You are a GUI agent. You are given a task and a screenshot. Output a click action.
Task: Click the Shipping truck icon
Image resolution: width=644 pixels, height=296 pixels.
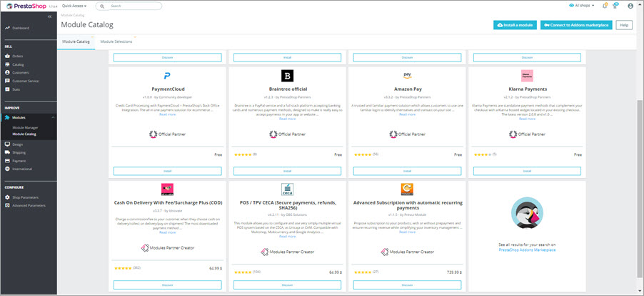(x=7, y=152)
